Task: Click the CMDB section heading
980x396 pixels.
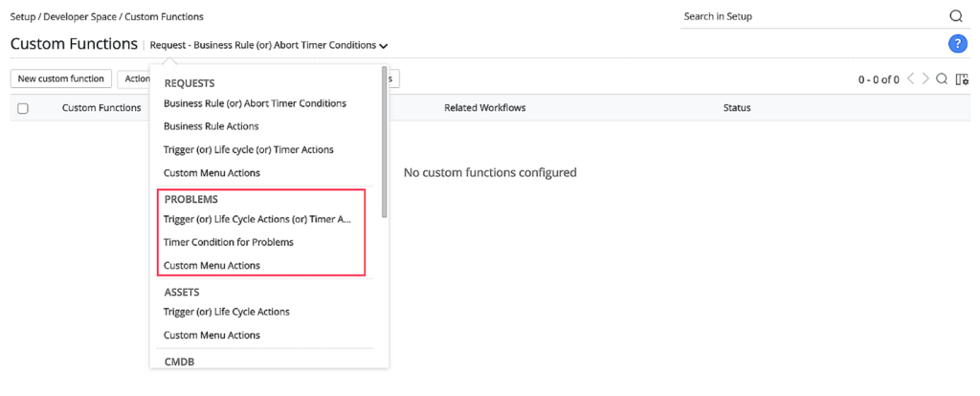Action: (x=179, y=361)
